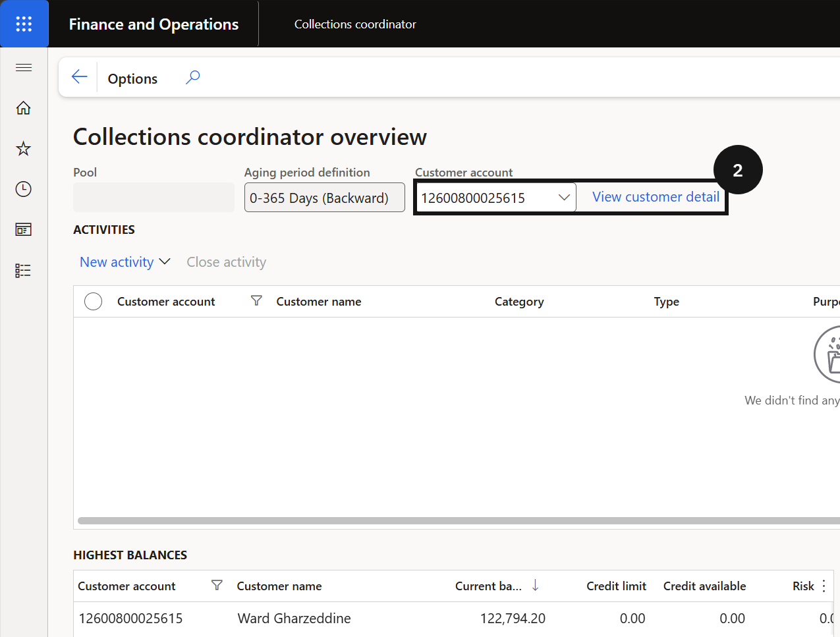Open Highest Balances grid options ellipsis
Image resolution: width=840 pixels, height=637 pixels.
(x=824, y=586)
